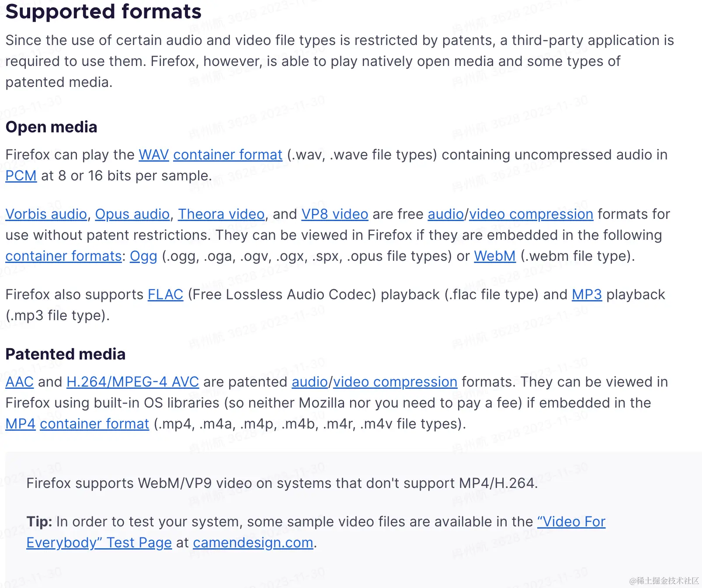Viewport: 702px width, 588px height.
Task: Follow the WebM link
Action: point(495,256)
